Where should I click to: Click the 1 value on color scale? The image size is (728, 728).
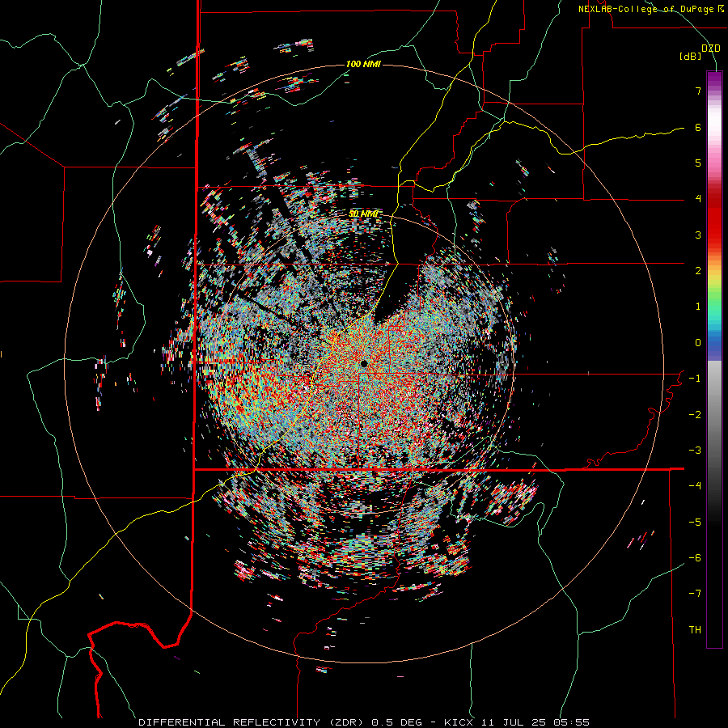tap(698, 307)
